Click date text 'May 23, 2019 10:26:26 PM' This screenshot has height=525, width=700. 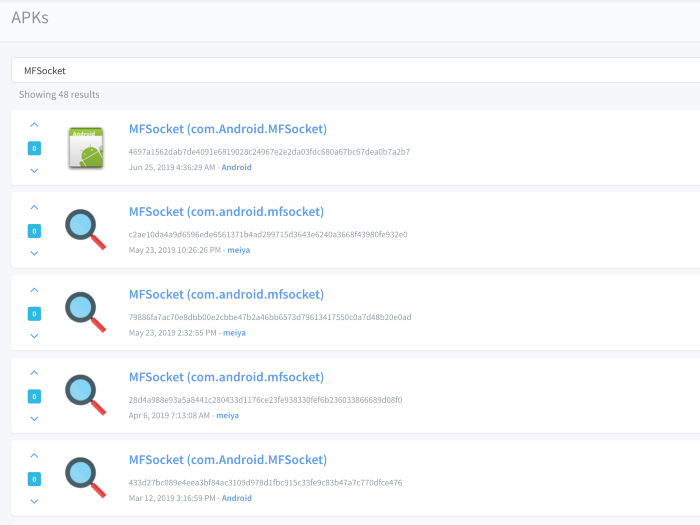[175, 250]
